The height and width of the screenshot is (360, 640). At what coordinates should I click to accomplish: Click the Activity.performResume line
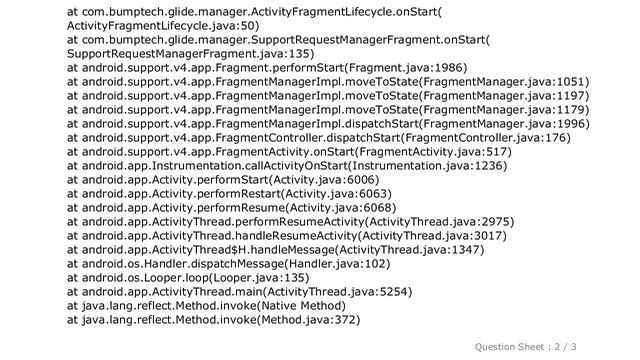click(x=231, y=207)
